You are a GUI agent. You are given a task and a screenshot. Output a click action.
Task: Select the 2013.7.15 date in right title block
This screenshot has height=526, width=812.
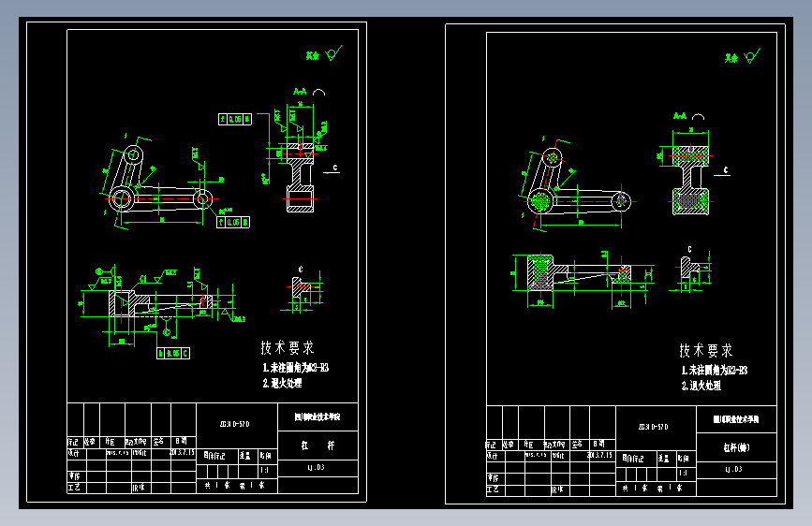pyautogui.click(x=600, y=455)
